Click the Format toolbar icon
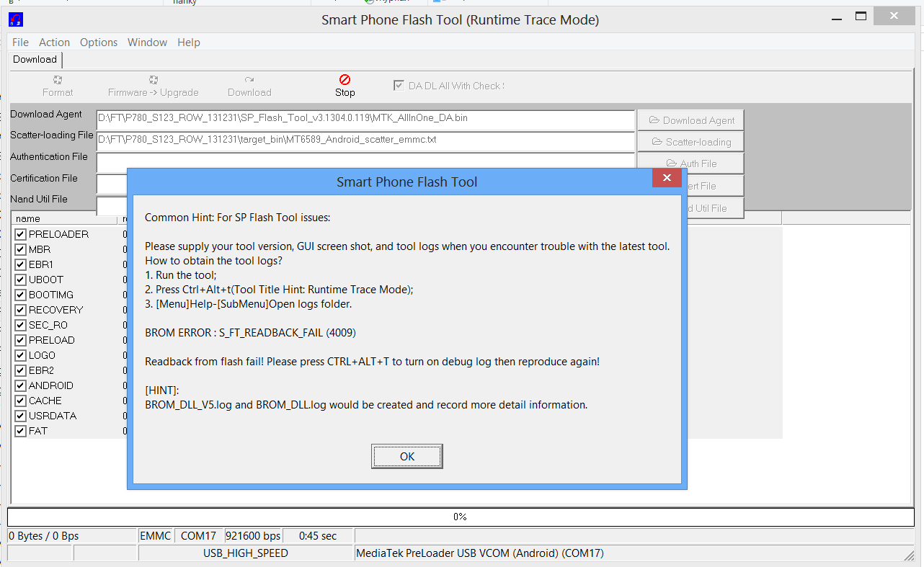924x567 pixels. click(x=58, y=80)
